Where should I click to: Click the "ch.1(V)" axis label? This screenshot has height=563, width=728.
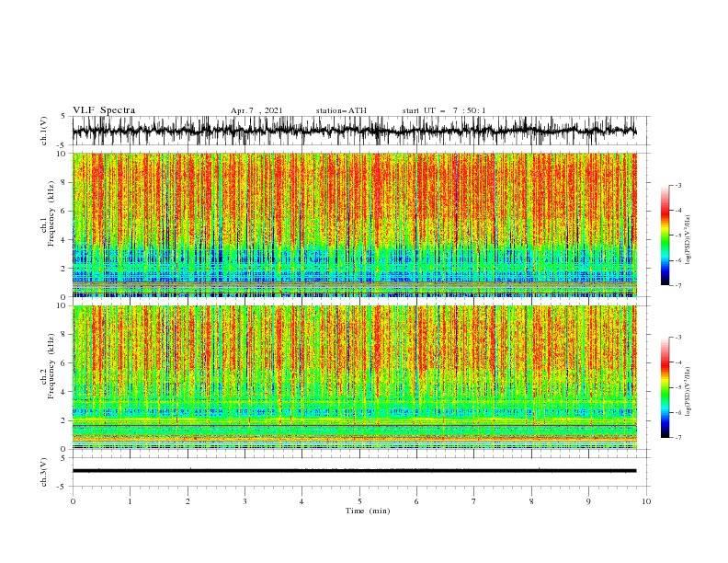tap(44, 131)
